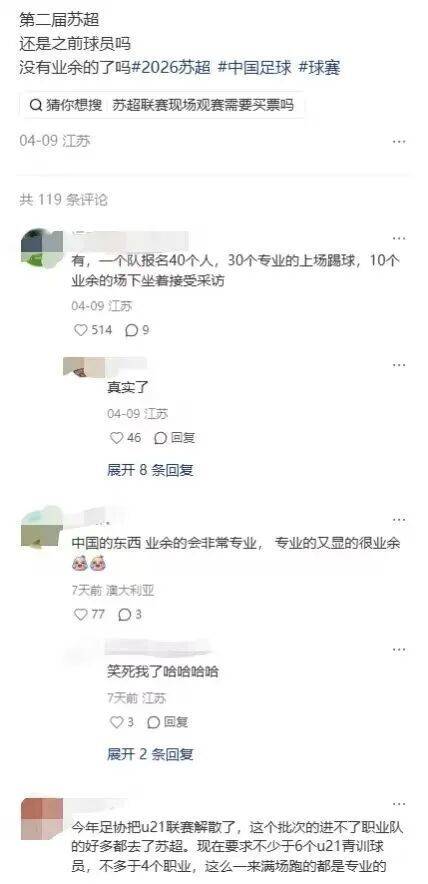Image resolution: width=428 pixels, height=884 pixels.
Task: Like the 笑死我了哈哈哈哈 reply
Action: pyautogui.click(x=116, y=722)
